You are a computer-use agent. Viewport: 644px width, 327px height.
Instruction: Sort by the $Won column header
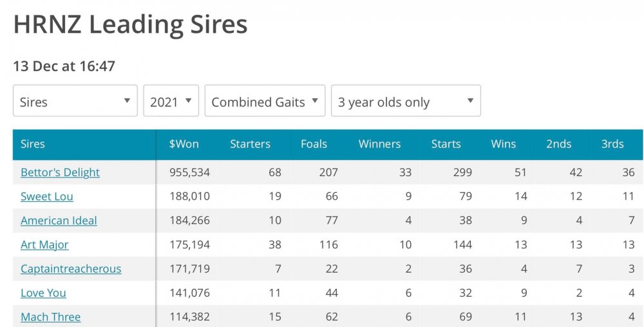click(x=184, y=144)
